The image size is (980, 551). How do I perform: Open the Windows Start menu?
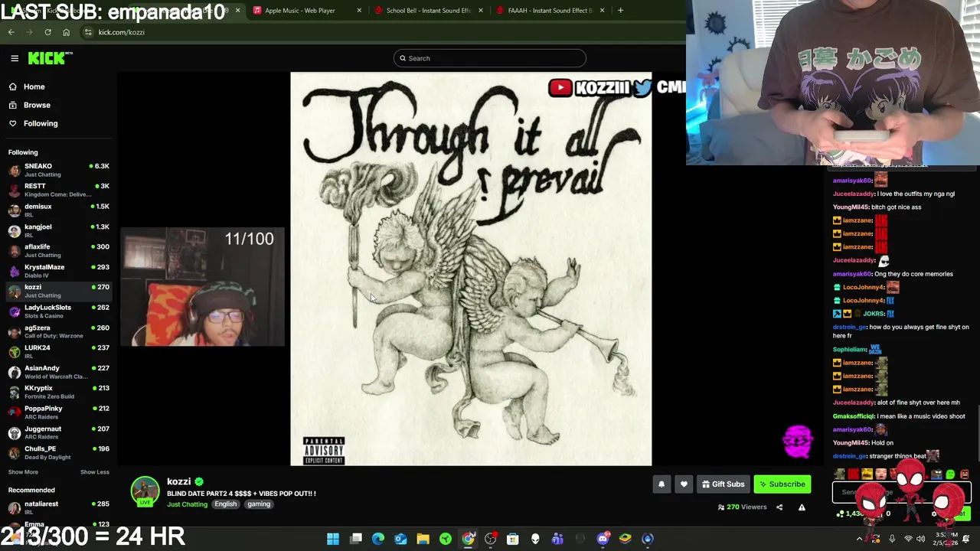click(x=333, y=539)
